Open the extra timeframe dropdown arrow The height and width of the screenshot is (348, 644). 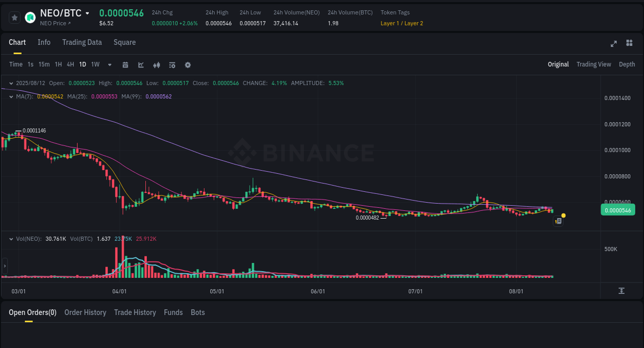click(x=109, y=64)
